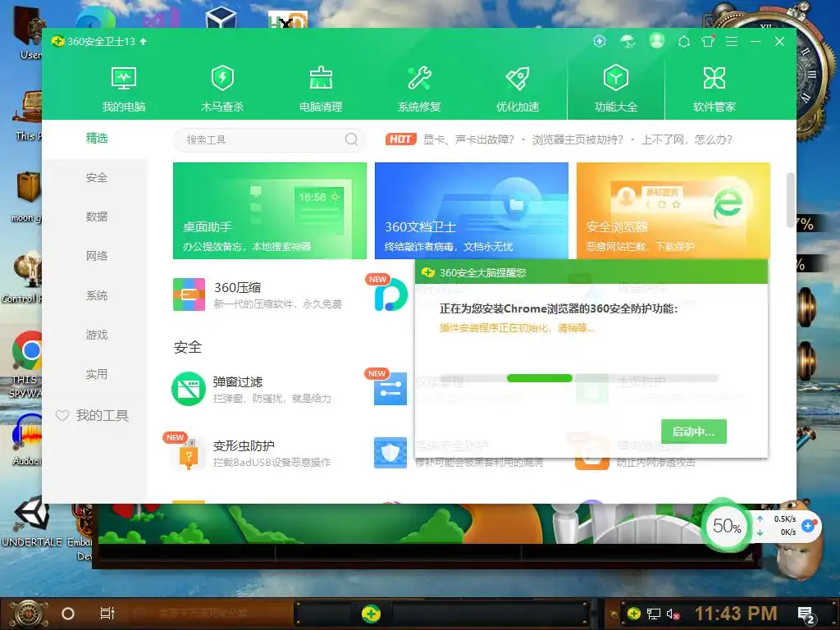Open 电脑清理 cleanup tool
The height and width of the screenshot is (630, 840).
[x=321, y=89]
